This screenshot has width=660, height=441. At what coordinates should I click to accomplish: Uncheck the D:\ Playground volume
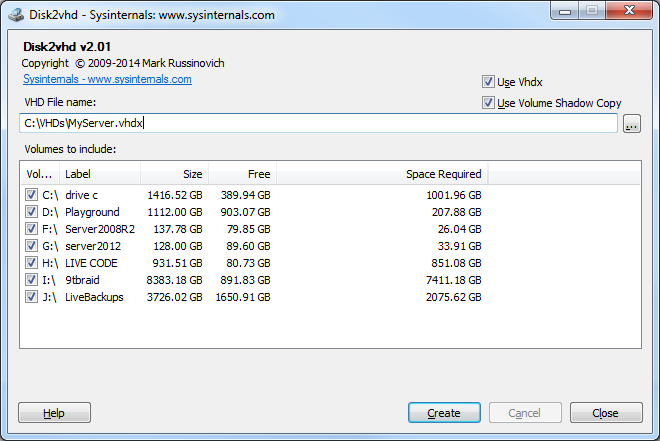(31, 212)
